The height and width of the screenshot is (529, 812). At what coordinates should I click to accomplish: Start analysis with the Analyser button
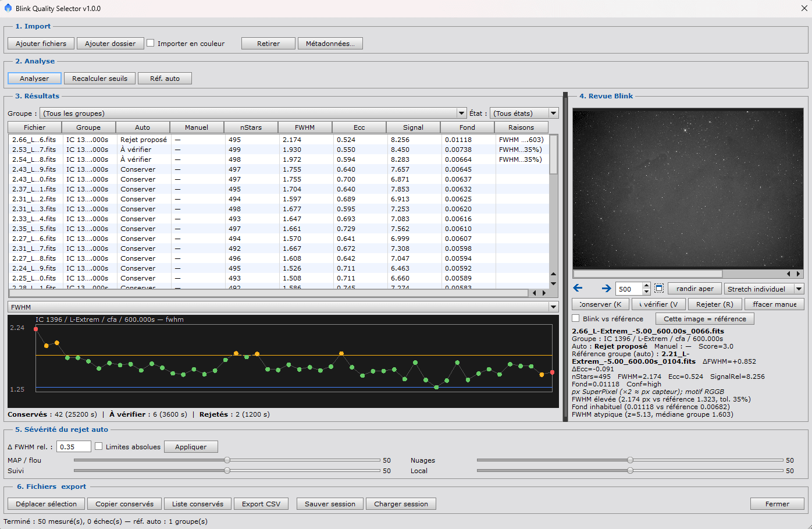tap(34, 79)
